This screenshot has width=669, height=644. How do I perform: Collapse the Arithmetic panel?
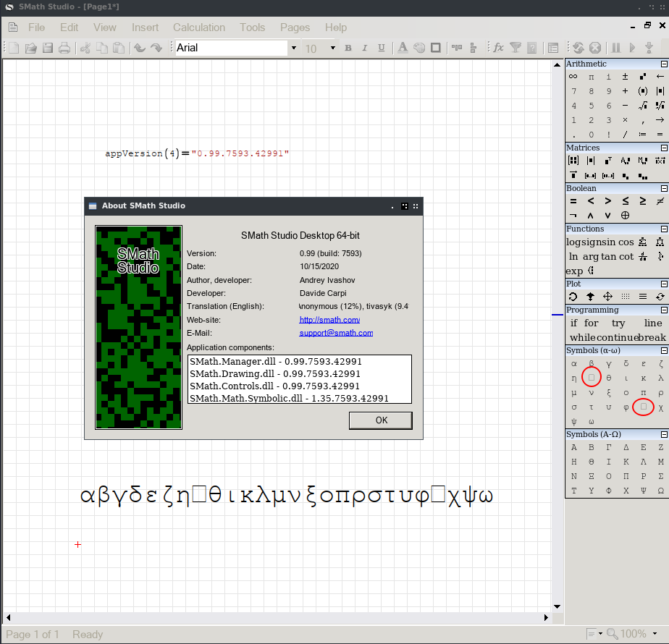click(663, 64)
